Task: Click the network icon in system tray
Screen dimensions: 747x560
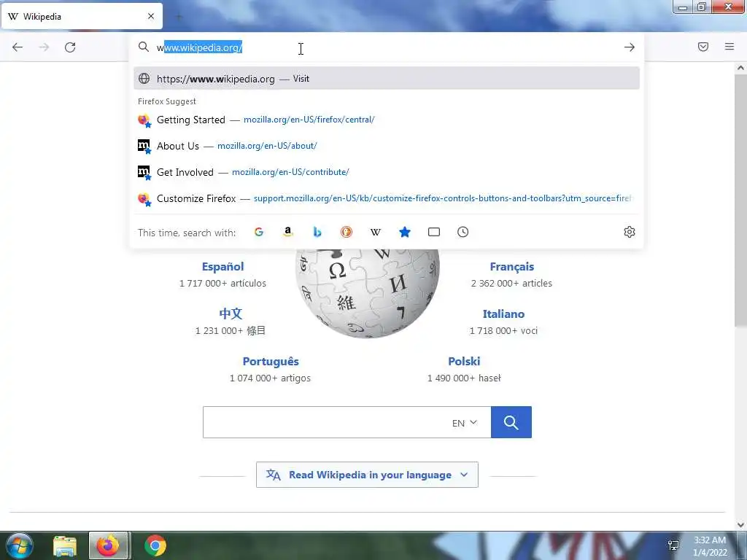Action: (x=673, y=545)
